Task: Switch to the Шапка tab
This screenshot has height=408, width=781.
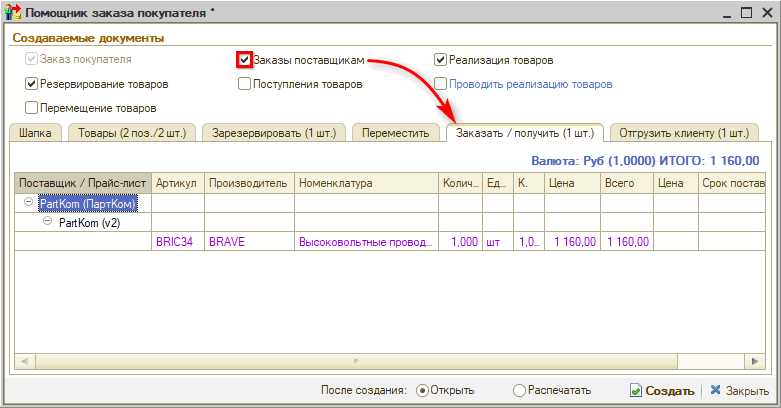Action: coord(36,132)
